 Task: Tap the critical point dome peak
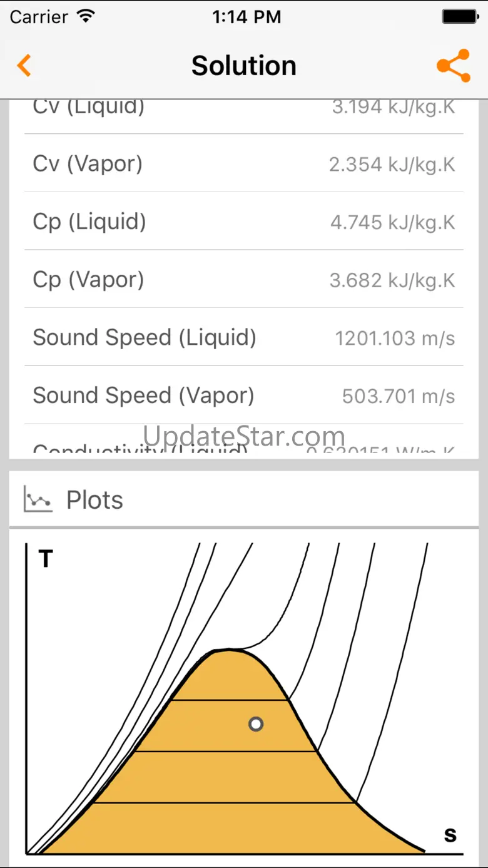point(229,651)
